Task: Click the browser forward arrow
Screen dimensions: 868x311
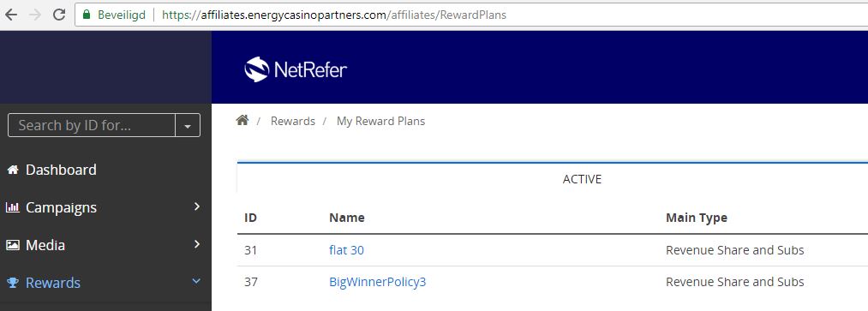Action: [x=35, y=15]
